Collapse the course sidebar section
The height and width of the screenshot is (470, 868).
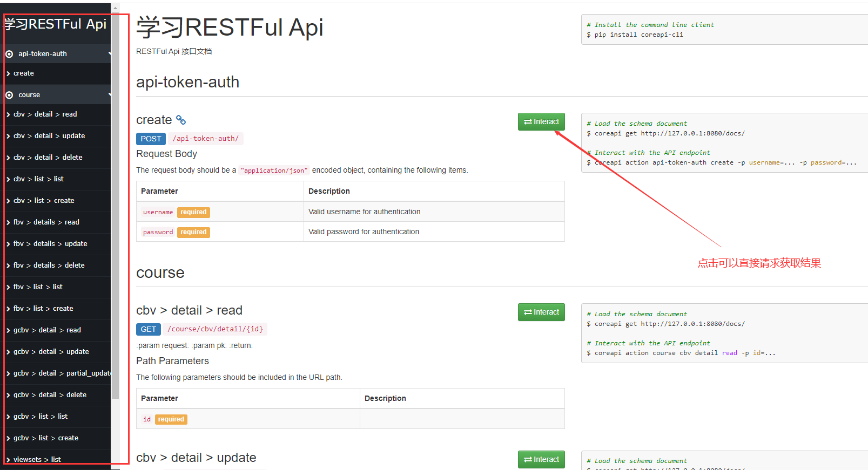tap(110, 94)
